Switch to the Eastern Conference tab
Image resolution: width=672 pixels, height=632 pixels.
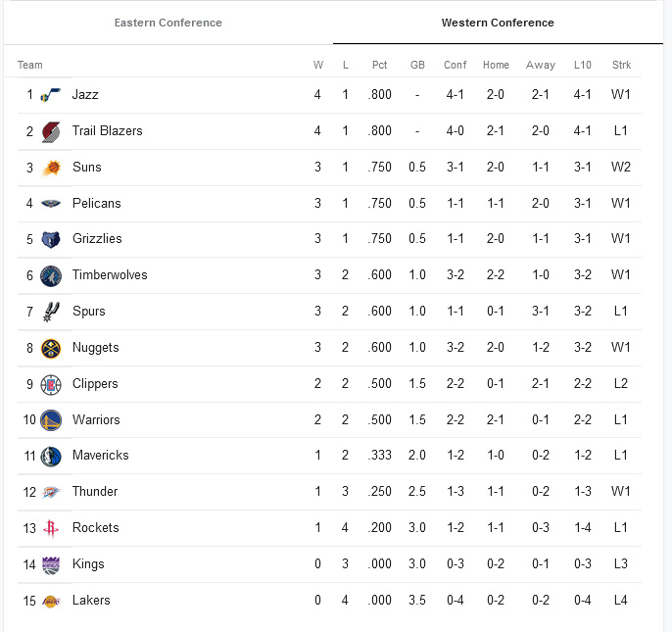coord(168,23)
